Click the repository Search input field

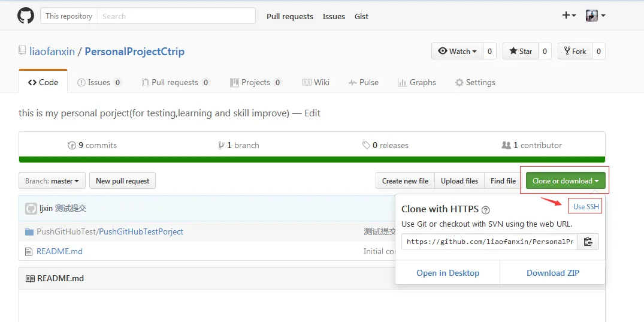[176, 16]
